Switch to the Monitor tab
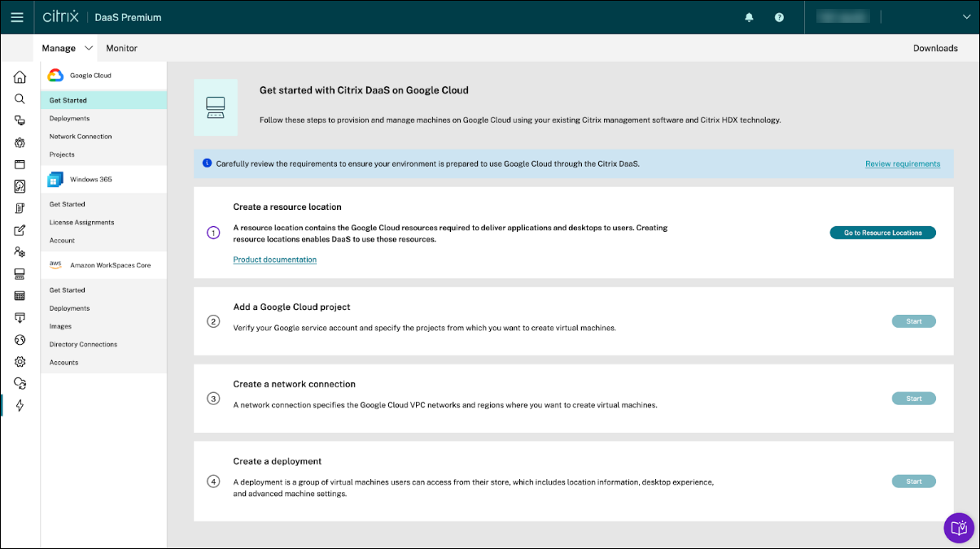This screenshot has width=980, height=549. (x=121, y=48)
